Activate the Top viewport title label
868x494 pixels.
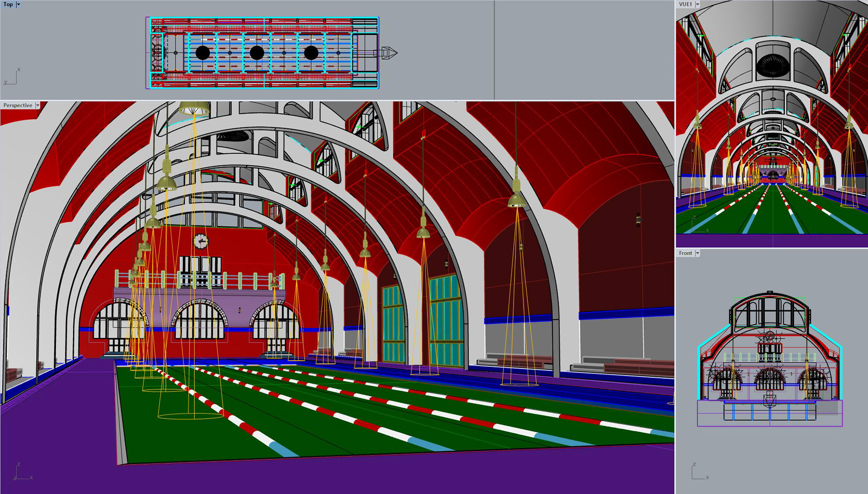click(8, 4)
